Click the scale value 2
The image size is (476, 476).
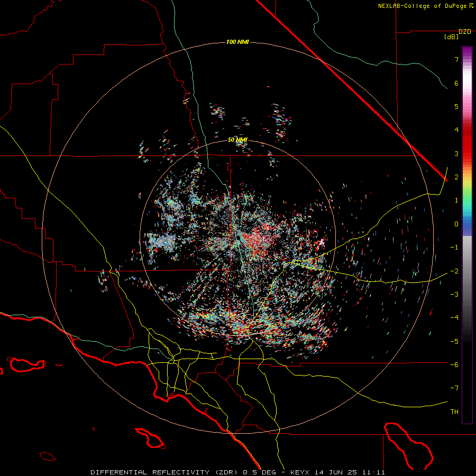pos(456,177)
